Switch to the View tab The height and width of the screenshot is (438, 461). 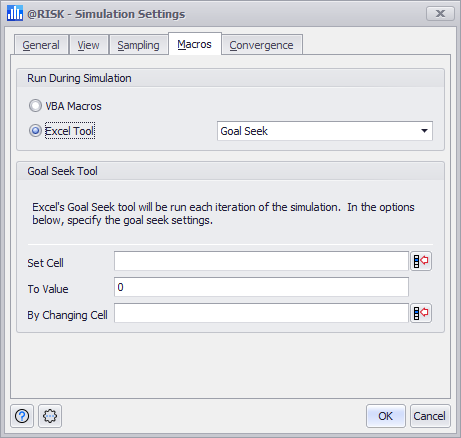pos(88,45)
